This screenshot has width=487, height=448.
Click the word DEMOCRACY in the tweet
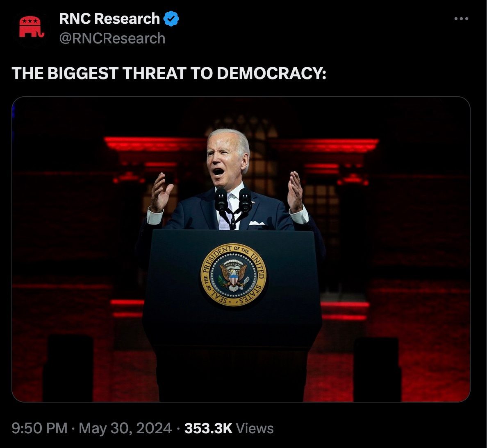(271, 73)
